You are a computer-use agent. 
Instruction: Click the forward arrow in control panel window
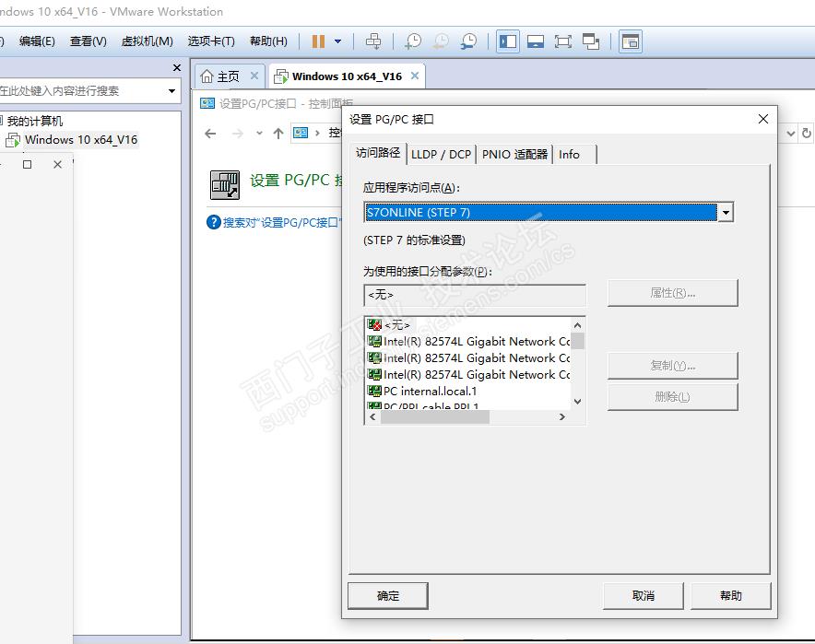pyautogui.click(x=238, y=134)
